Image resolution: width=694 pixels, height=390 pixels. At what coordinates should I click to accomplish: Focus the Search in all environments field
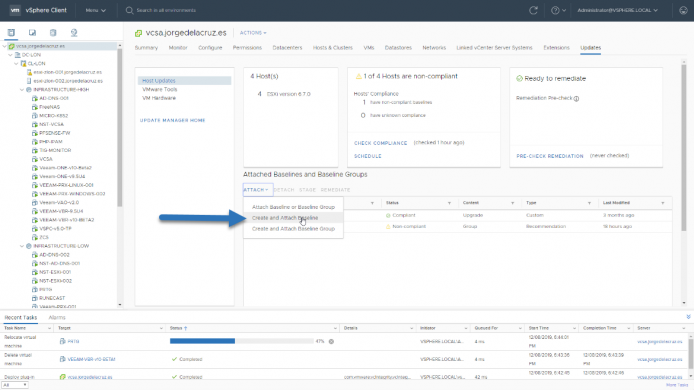[x=166, y=10]
